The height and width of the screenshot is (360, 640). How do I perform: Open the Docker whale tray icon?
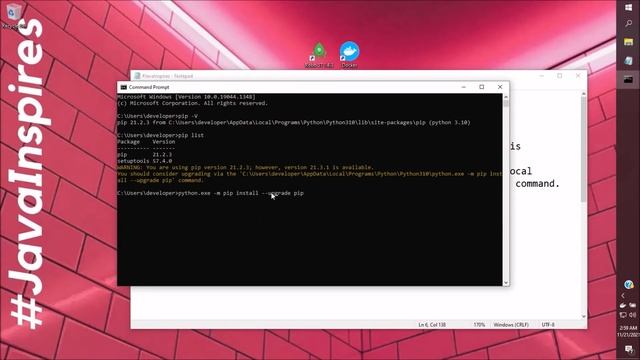pos(623,305)
